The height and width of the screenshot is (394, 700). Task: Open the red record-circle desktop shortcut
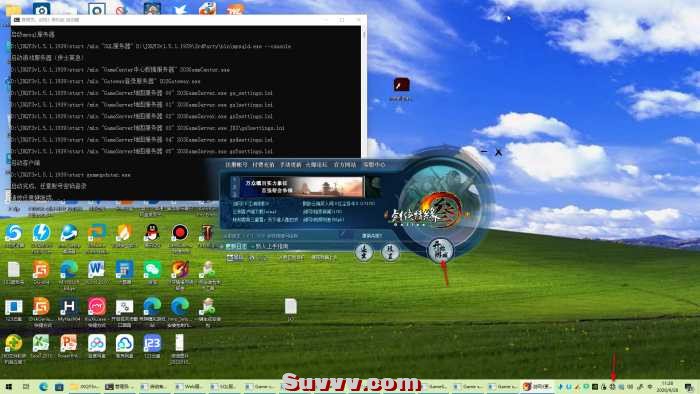click(180, 232)
